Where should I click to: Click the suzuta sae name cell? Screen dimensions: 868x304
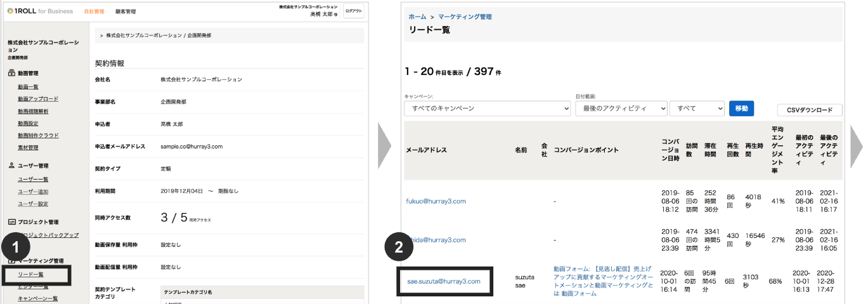tap(524, 281)
